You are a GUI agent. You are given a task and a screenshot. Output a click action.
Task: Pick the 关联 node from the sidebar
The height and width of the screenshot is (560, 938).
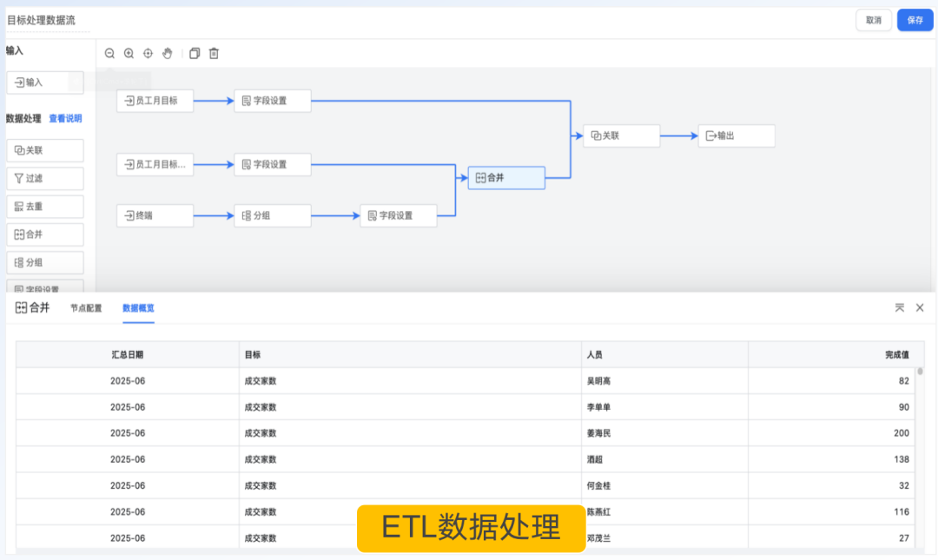click(44, 150)
